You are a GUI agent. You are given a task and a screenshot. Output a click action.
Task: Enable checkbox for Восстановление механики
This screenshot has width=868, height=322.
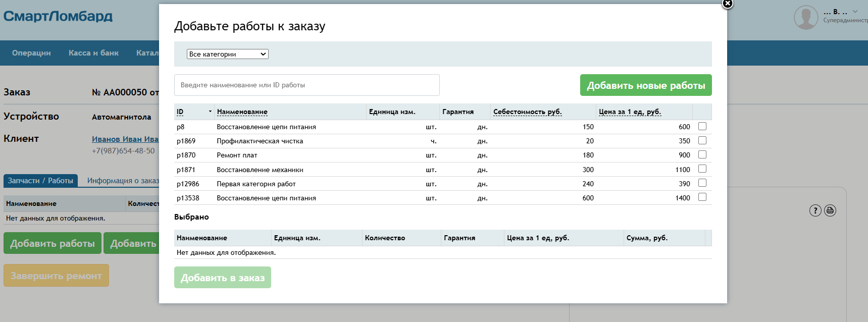pos(702,169)
